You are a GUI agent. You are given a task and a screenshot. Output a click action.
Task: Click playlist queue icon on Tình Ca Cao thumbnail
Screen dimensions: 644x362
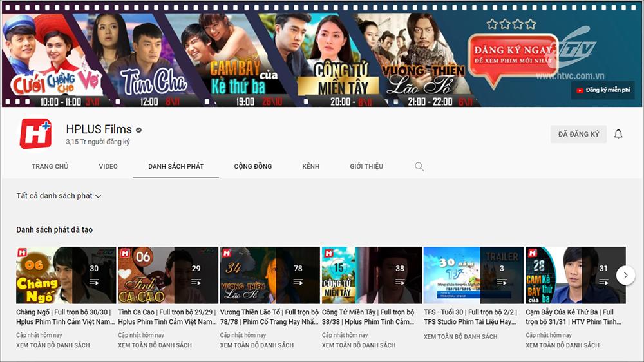tap(196, 282)
